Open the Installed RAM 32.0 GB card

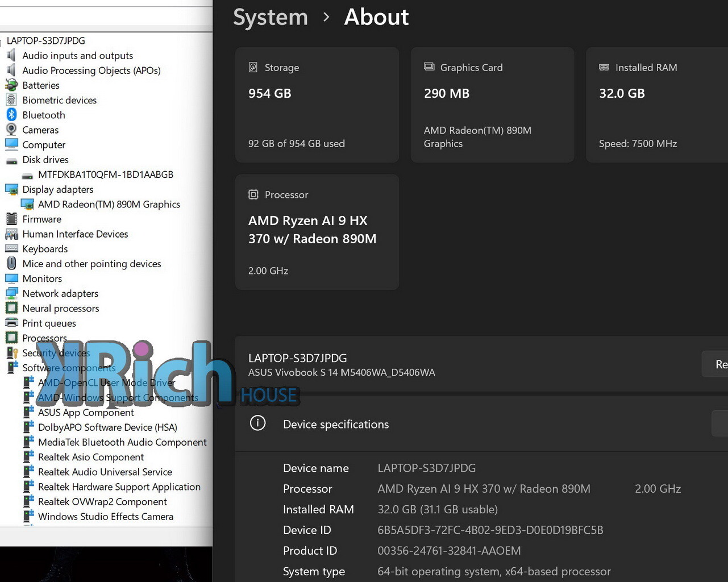point(657,105)
